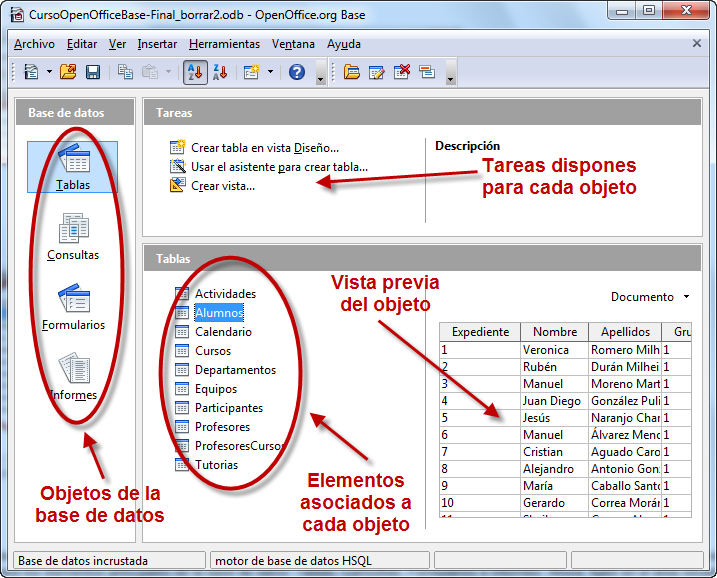Close the document with the menu bar X
This screenshot has height=578, width=717.
pyautogui.click(x=696, y=43)
